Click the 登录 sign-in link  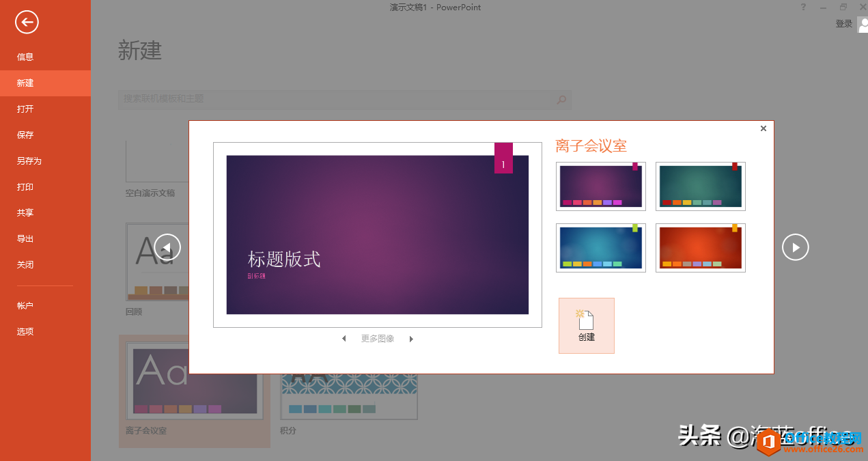(x=843, y=23)
